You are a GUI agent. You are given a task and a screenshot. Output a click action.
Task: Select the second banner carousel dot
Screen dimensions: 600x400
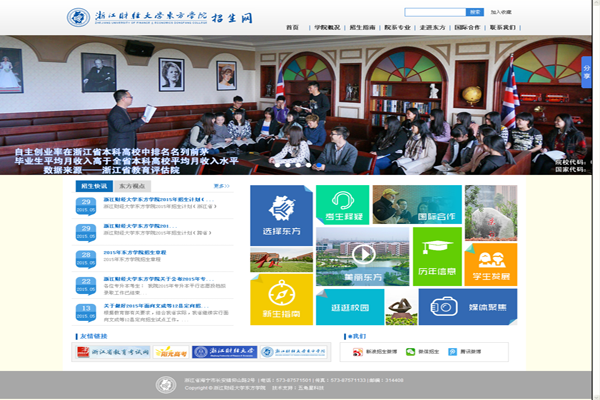point(287,165)
